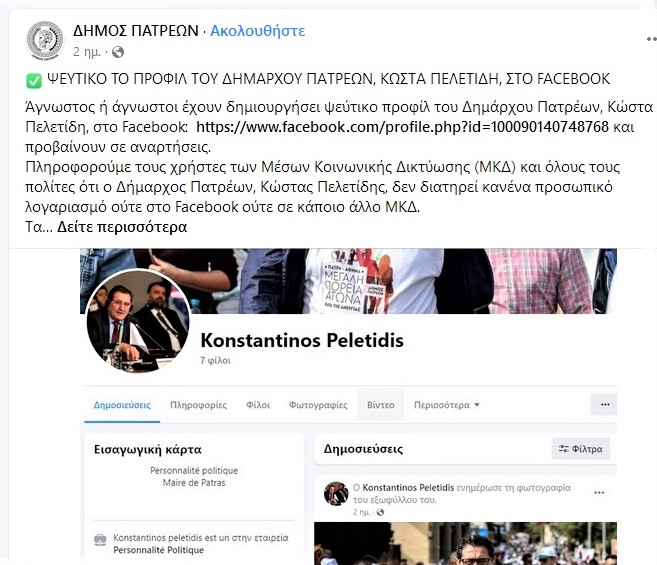The height and width of the screenshot is (565, 657).
Task: Open the facebook.com profile.php link in post
Action: point(402,126)
